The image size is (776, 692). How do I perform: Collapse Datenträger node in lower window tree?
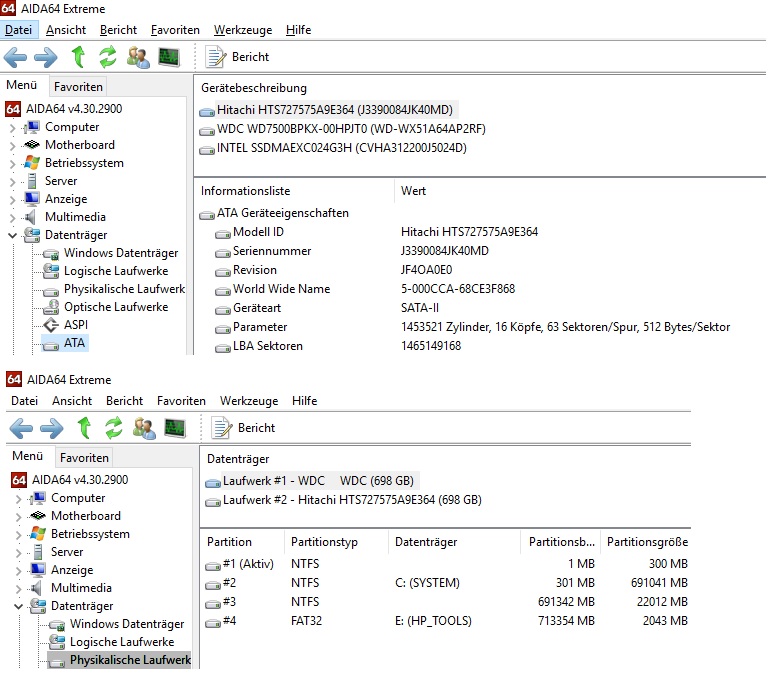[x=18, y=606]
